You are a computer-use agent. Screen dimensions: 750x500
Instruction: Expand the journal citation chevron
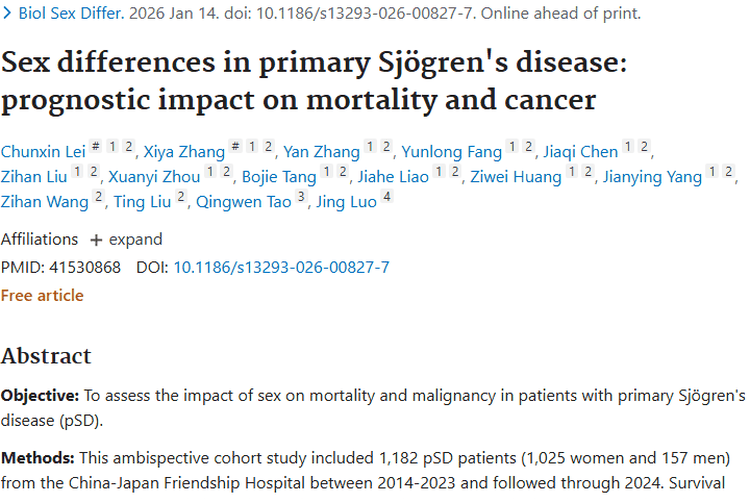(x=7, y=15)
